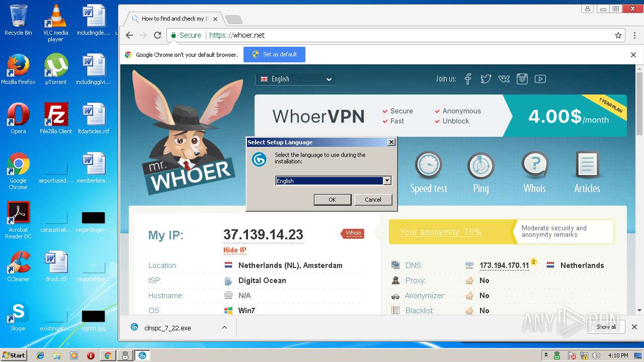Image resolution: width=644 pixels, height=362 pixels.
Task: Click the red Whois tag
Action: pyautogui.click(x=352, y=233)
